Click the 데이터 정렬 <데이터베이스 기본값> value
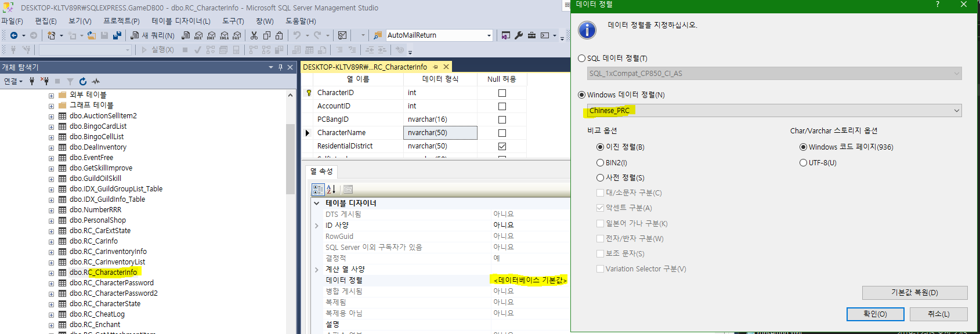The image size is (980, 334). pyautogui.click(x=530, y=280)
